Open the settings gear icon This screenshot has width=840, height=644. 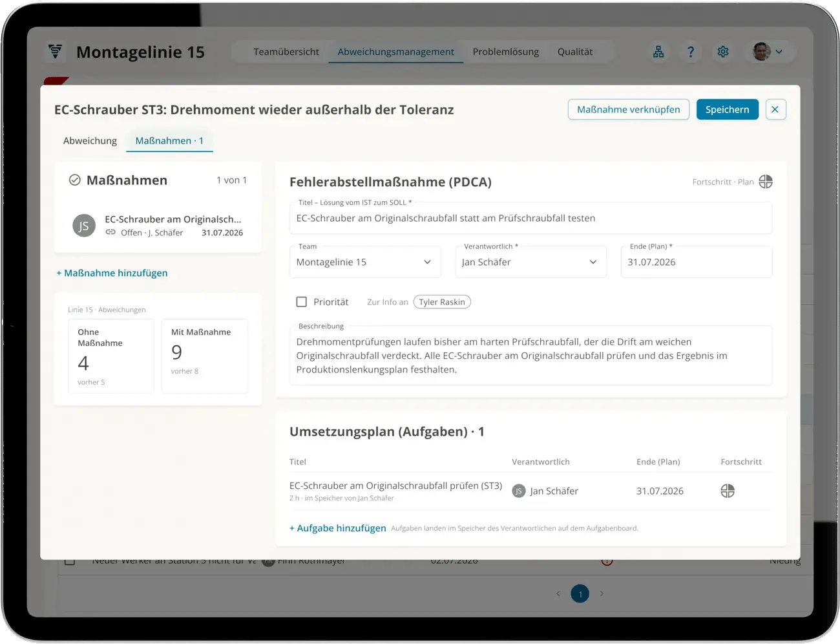click(x=723, y=52)
